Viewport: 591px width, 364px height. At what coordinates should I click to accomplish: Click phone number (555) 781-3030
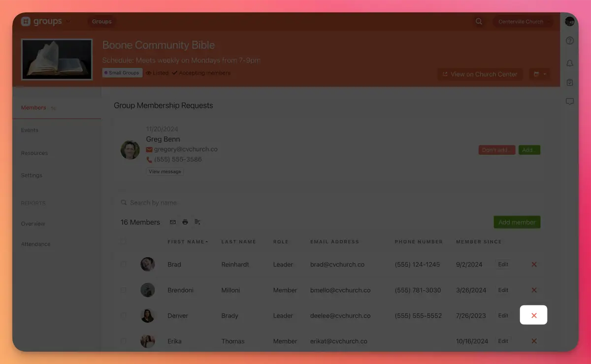pyautogui.click(x=418, y=290)
